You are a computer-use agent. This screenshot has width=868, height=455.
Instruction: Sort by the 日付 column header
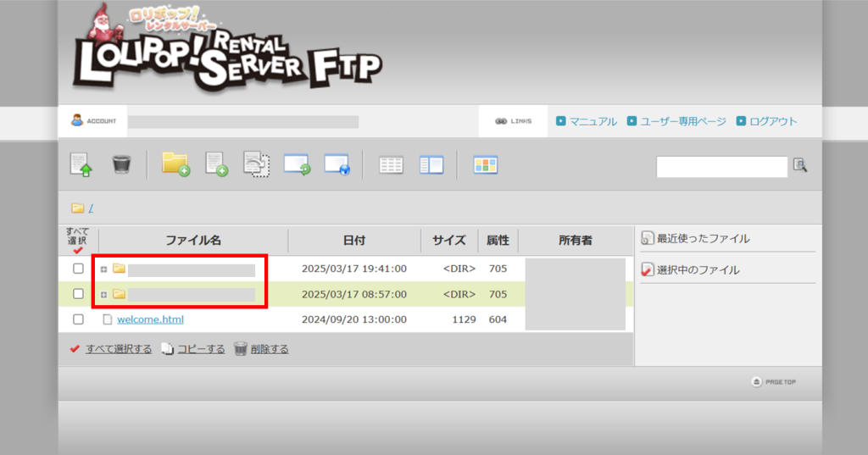point(354,241)
